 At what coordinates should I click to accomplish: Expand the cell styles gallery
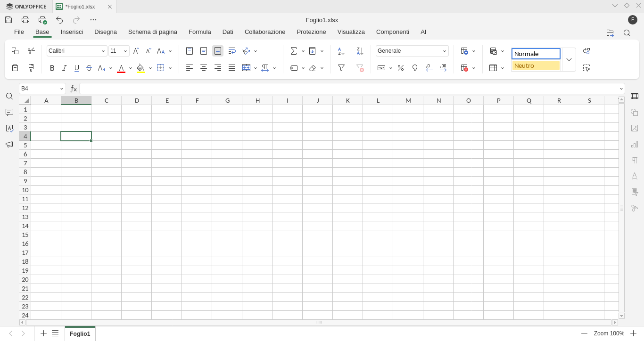coord(569,59)
